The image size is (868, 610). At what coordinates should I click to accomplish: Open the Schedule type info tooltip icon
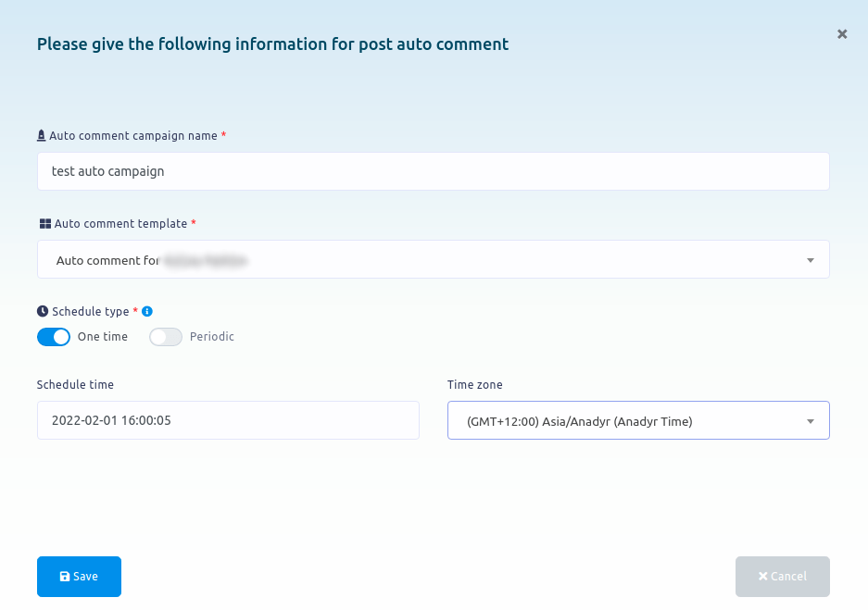(x=147, y=312)
